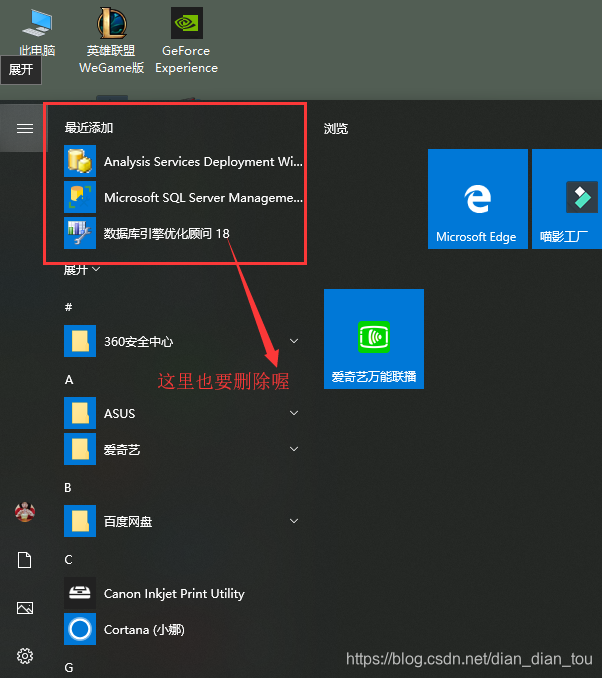Open the user account avatar
602x678 pixels.
click(25, 512)
